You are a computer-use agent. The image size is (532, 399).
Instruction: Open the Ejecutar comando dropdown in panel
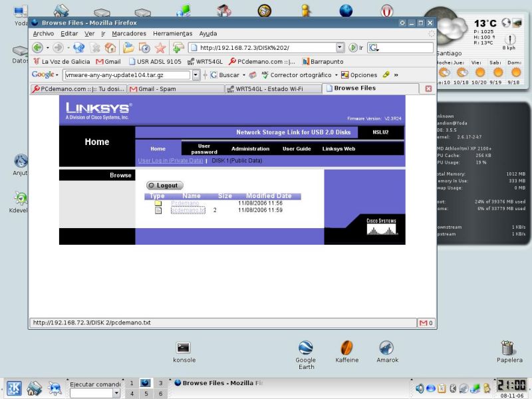pos(116,393)
